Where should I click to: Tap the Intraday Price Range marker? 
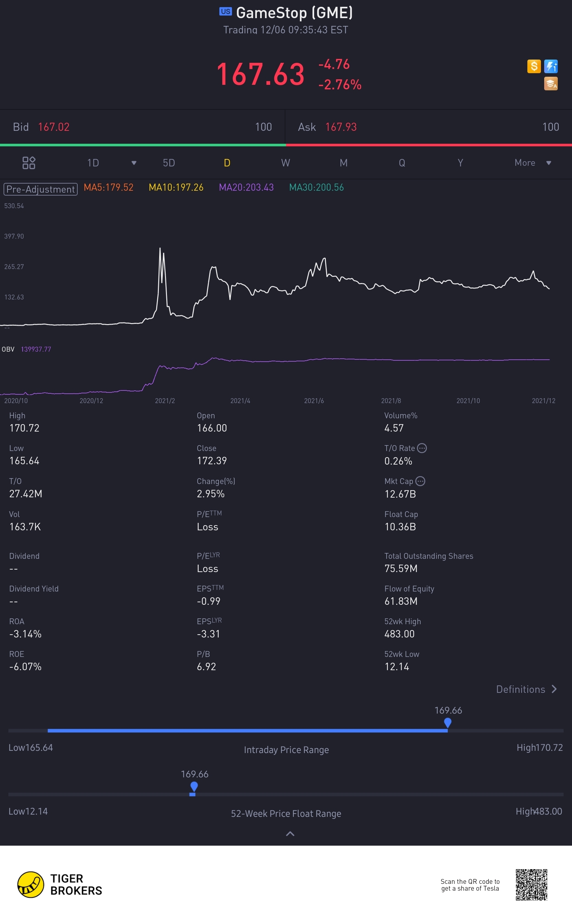point(447,723)
